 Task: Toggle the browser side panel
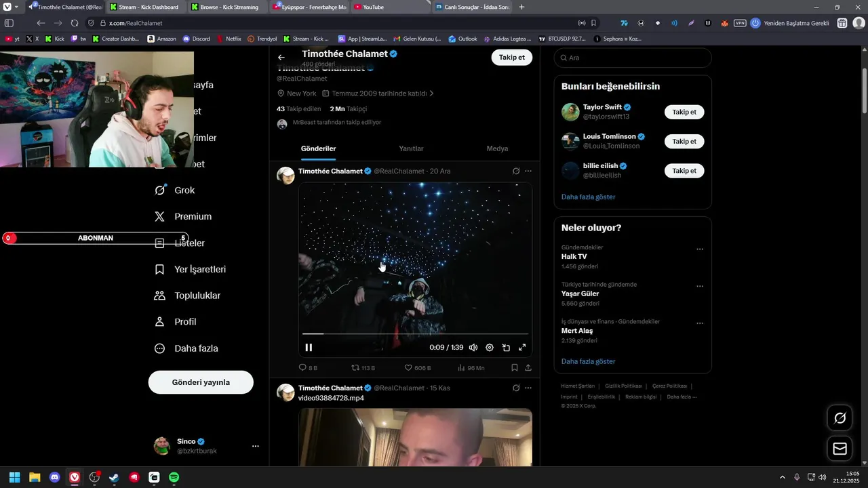coord(9,23)
